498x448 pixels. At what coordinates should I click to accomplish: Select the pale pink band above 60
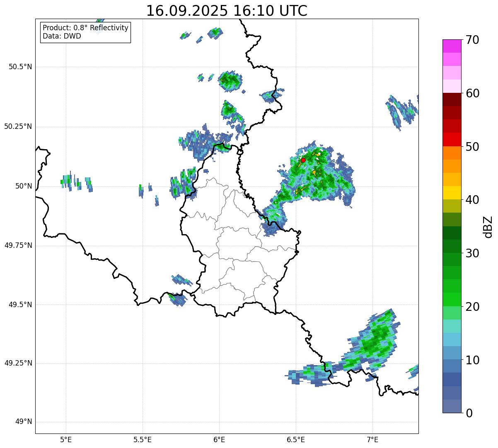(454, 86)
